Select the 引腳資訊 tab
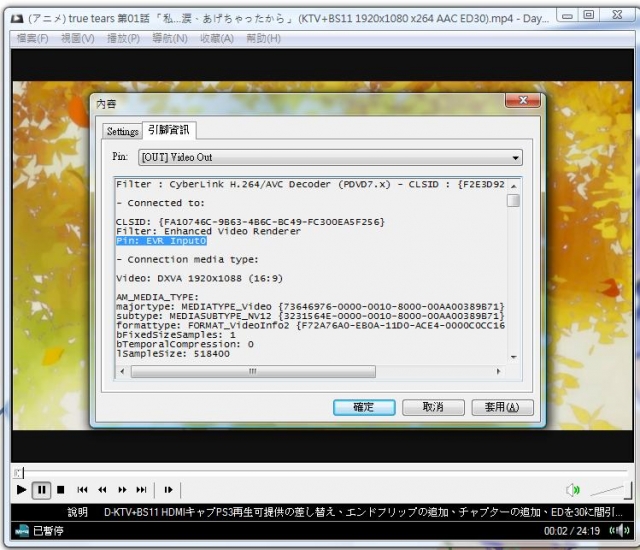 169,130
